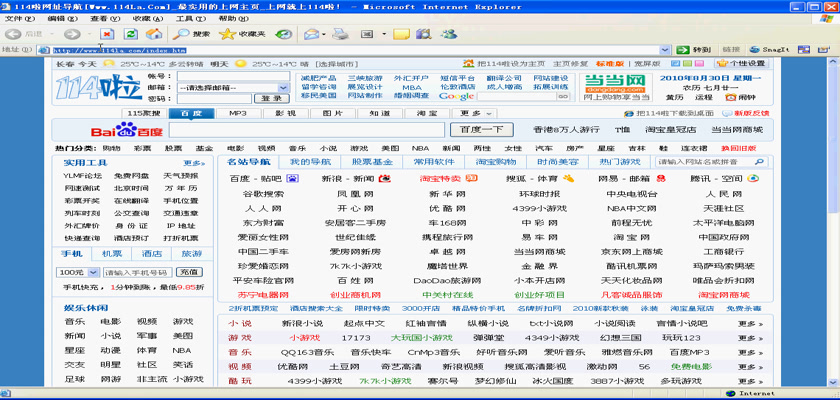Viewport: 840px width, 400px height.
Task: Click the SnagIt window capture icon
Action: coord(804,49)
